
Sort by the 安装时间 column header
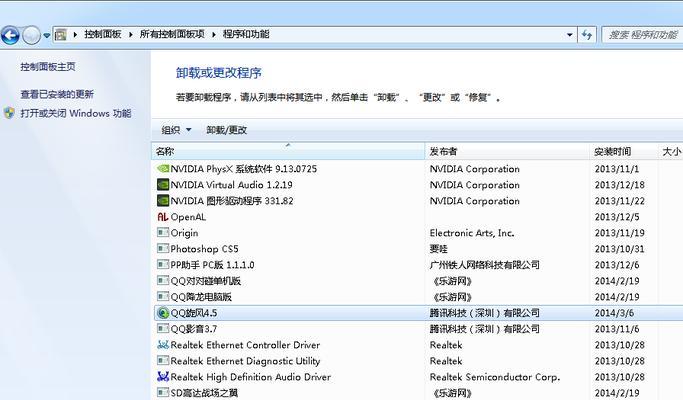click(623, 151)
